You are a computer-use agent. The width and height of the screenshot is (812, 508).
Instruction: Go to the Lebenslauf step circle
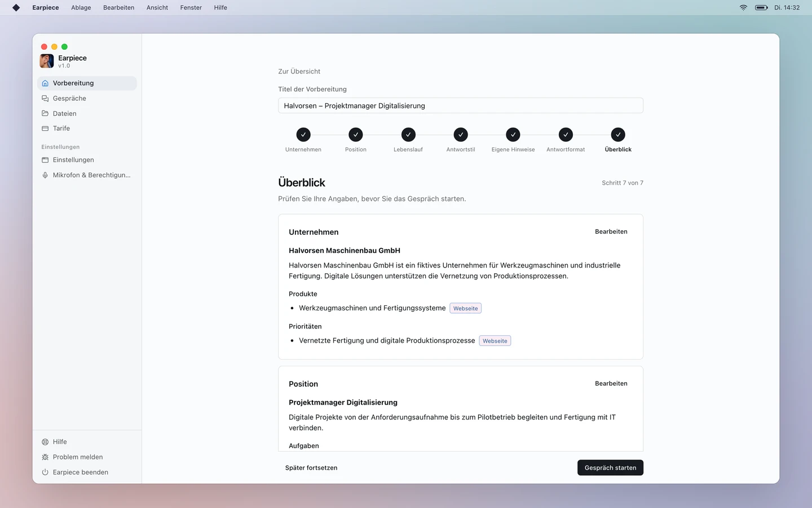(408, 134)
